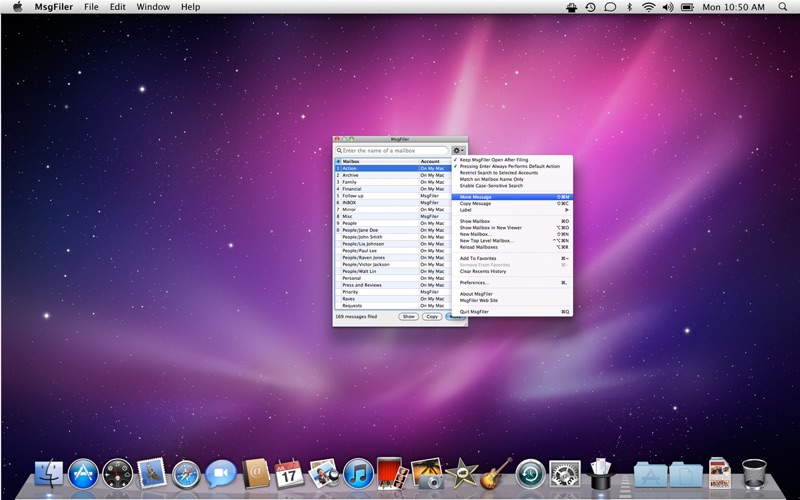Click the Show button
Image resolution: width=800 pixels, height=500 pixels.
coord(409,317)
